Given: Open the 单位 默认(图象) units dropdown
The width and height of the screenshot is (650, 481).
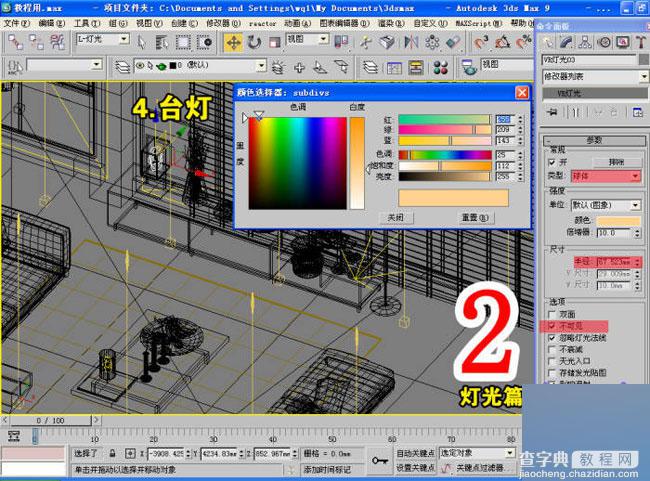Looking at the screenshot, I should click(606, 205).
